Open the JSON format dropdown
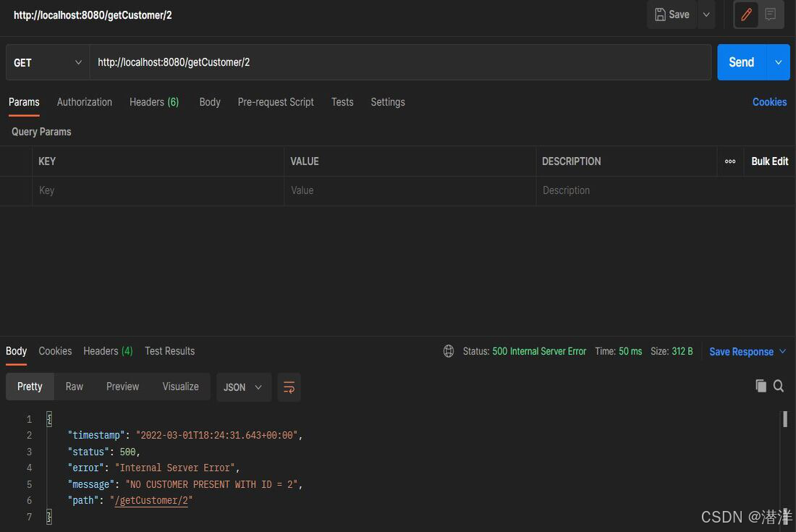This screenshot has width=796, height=532. pyautogui.click(x=244, y=387)
